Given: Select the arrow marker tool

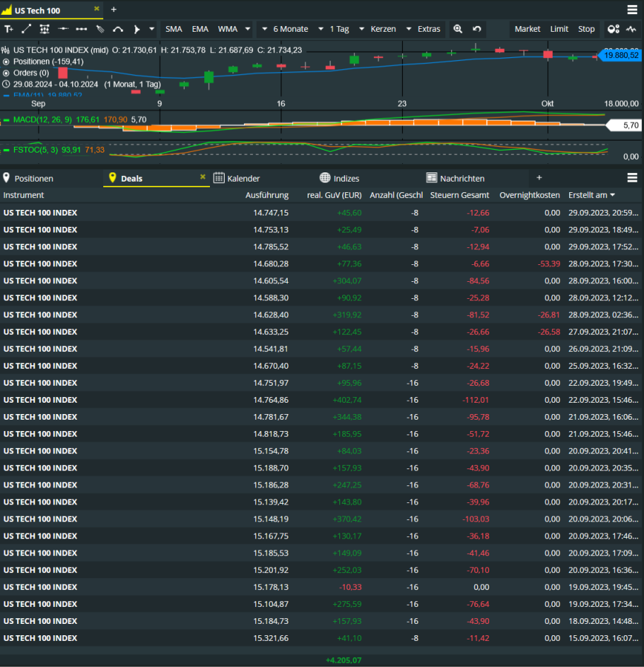Looking at the screenshot, I should [x=136, y=29].
